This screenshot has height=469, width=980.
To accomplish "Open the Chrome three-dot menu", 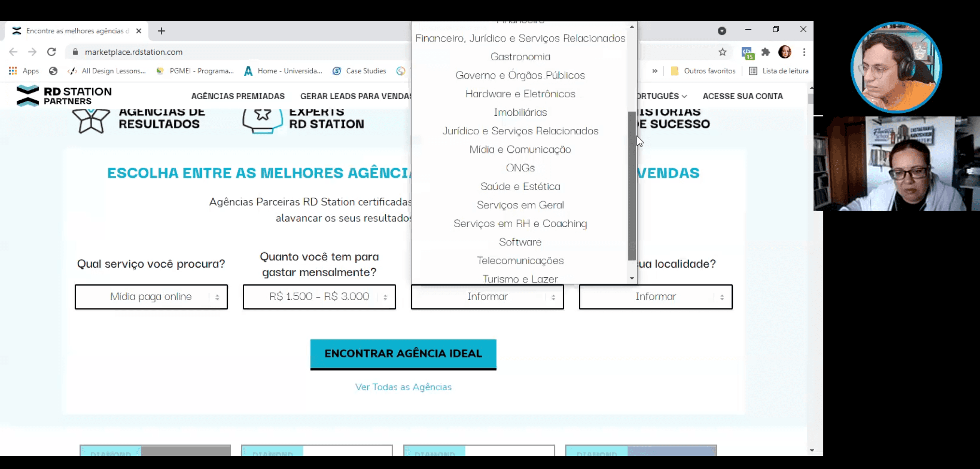I will coord(804,52).
